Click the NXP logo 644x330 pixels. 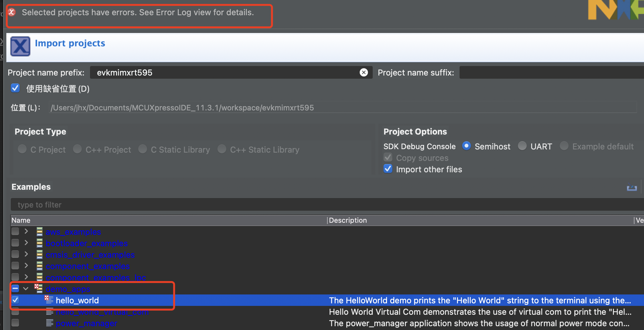coord(615,10)
